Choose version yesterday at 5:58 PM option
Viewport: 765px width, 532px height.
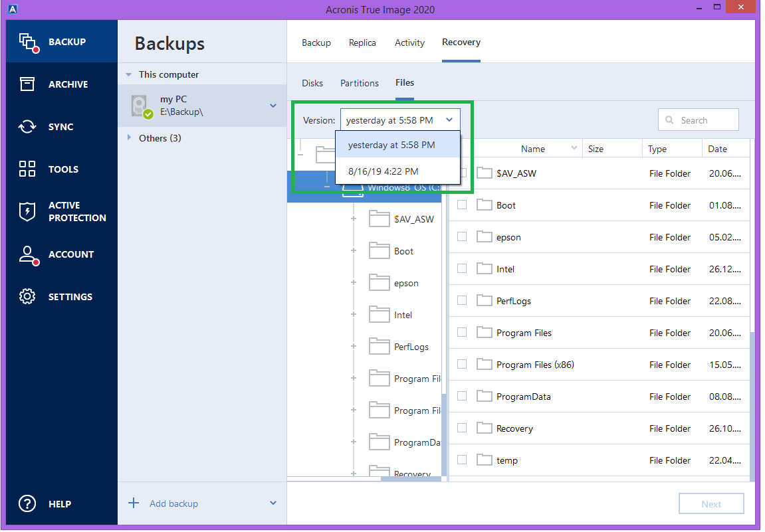[x=397, y=145]
